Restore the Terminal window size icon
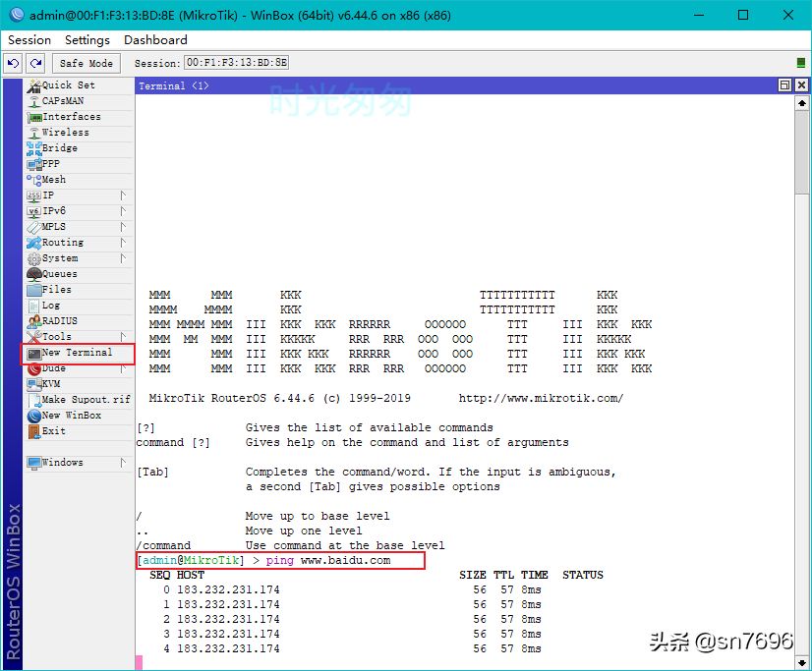The image size is (812, 671). [784, 85]
